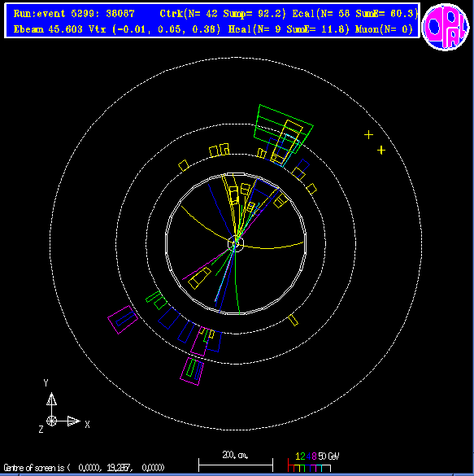
Task: Click the large green calorimeter cluster block
Action: [x=283, y=129]
